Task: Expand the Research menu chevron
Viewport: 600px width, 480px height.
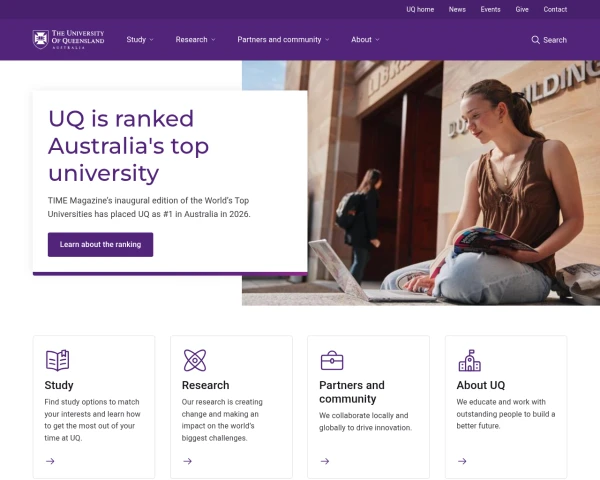Action: pyautogui.click(x=213, y=40)
